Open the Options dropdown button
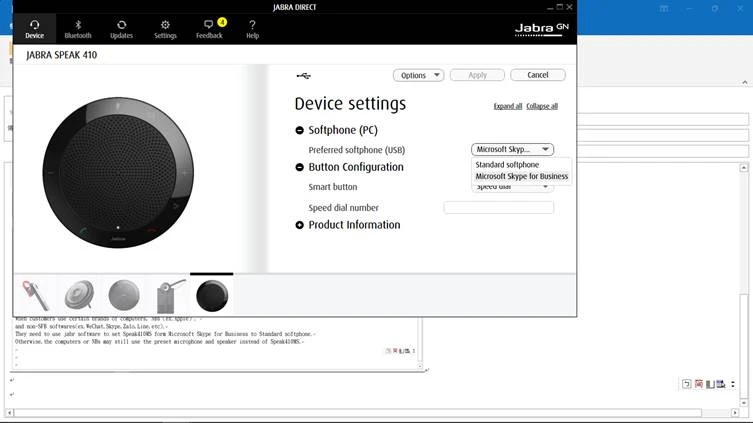 coord(418,75)
